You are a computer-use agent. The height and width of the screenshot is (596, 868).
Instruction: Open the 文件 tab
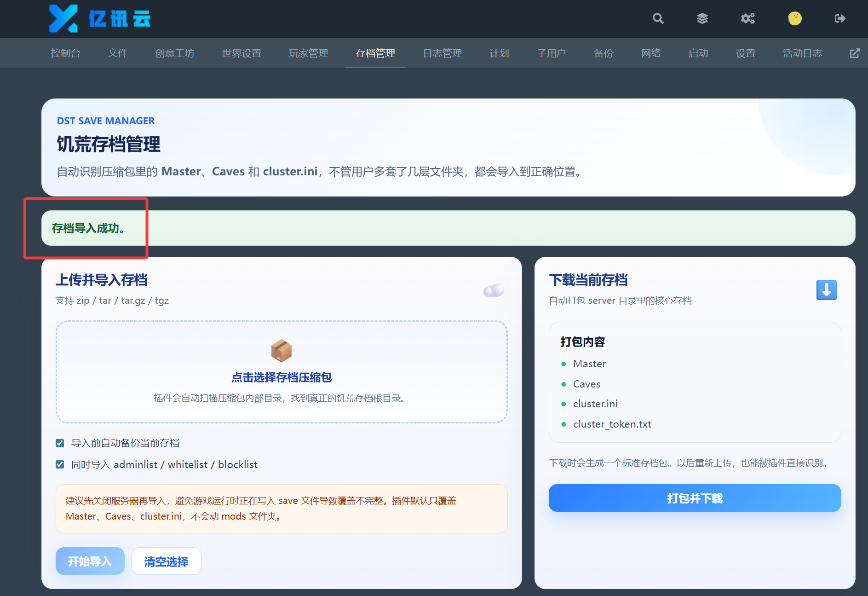(x=117, y=53)
